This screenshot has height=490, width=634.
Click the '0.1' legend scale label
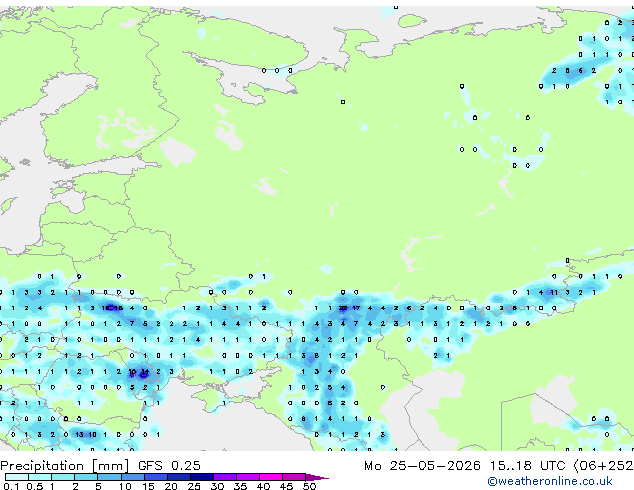[x=11, y=486]
